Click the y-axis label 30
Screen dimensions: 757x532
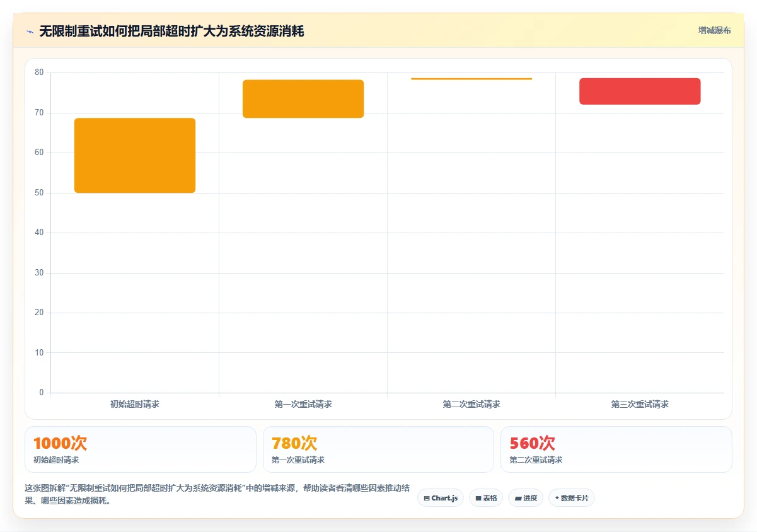click(x=39, y=273)
